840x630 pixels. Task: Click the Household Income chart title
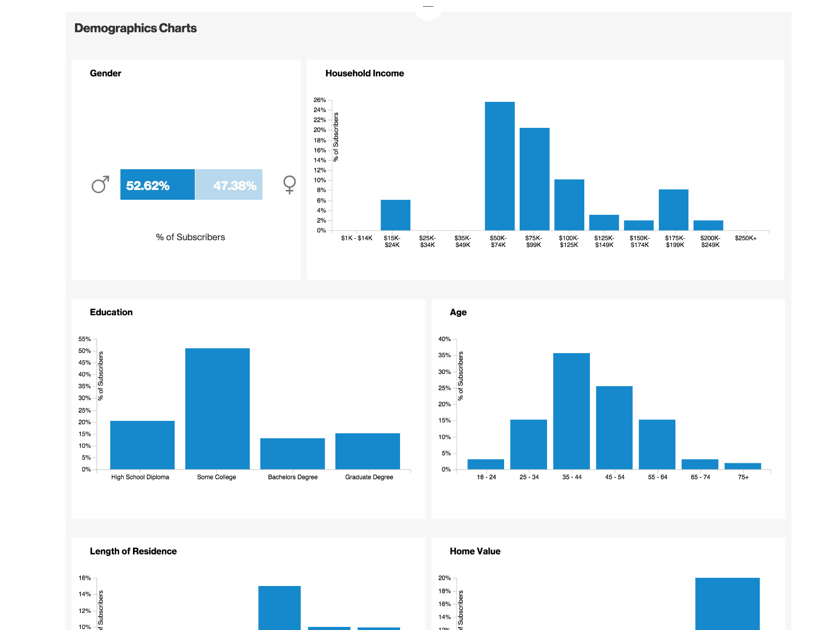(x=364, y=73)
